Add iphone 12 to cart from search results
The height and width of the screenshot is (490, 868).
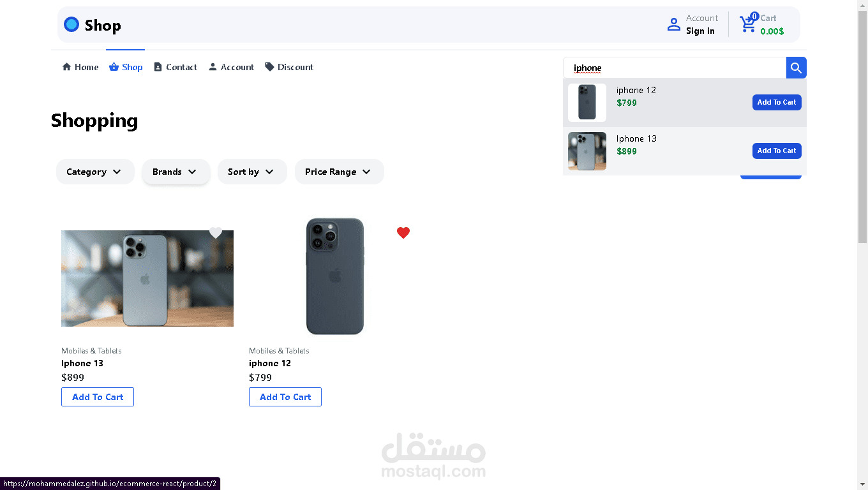pos(776,102)
